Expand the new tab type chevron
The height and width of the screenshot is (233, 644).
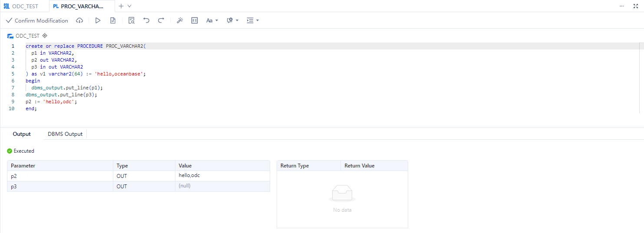pos(129,6)
